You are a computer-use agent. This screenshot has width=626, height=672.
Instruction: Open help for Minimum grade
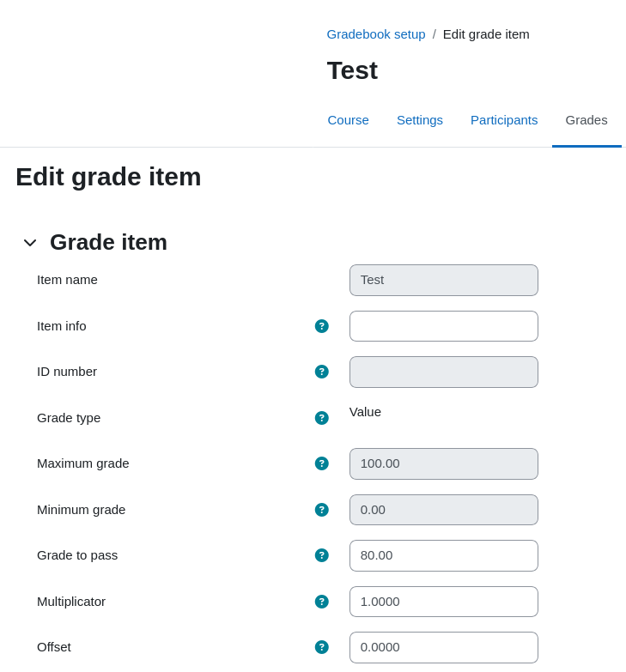pos(321,510)
